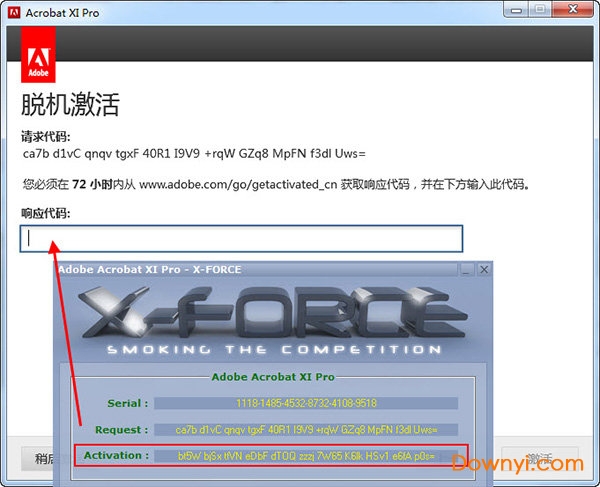Viewport: 600px width, 487px height.
Task: Click the X-FORCE window title bar
Action: [x=250, y=269]
